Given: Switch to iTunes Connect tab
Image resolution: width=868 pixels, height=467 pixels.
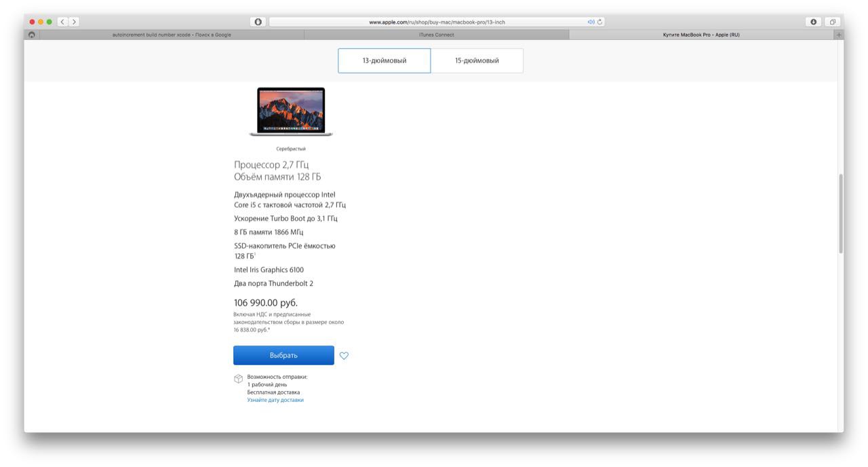Looking at the screenshot, I should [437, 35].
